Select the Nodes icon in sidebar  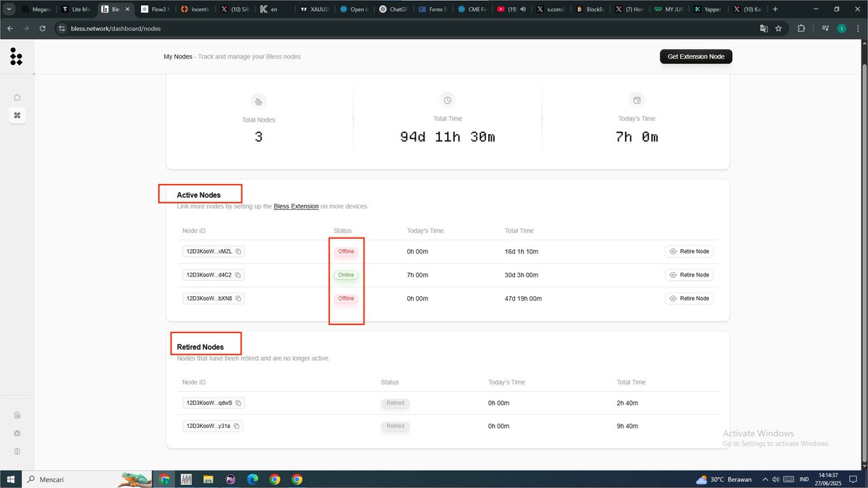[x=17, y=115]
